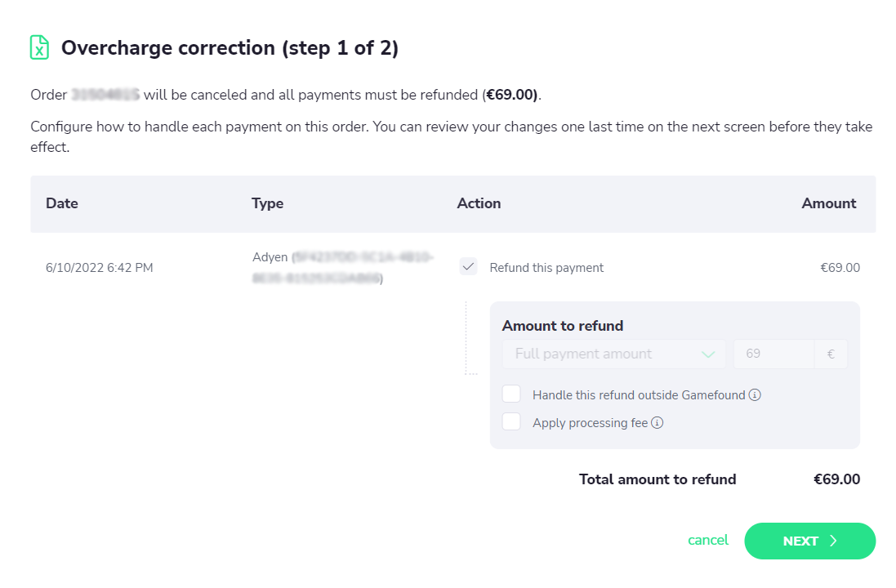Click the Date column header
Image resolution: width=896 pixels, height=588 pixels.
62,203
